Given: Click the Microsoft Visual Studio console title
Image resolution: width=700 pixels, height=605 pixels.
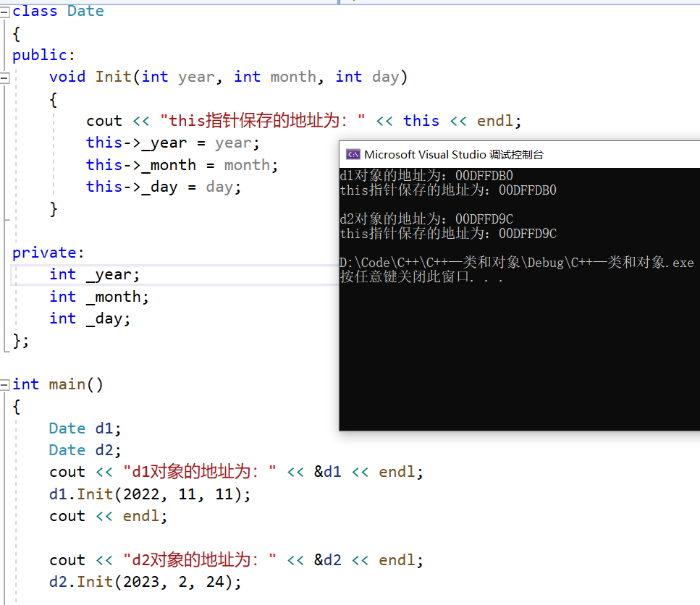Looking at the screenshot, I should coord(454,154).
